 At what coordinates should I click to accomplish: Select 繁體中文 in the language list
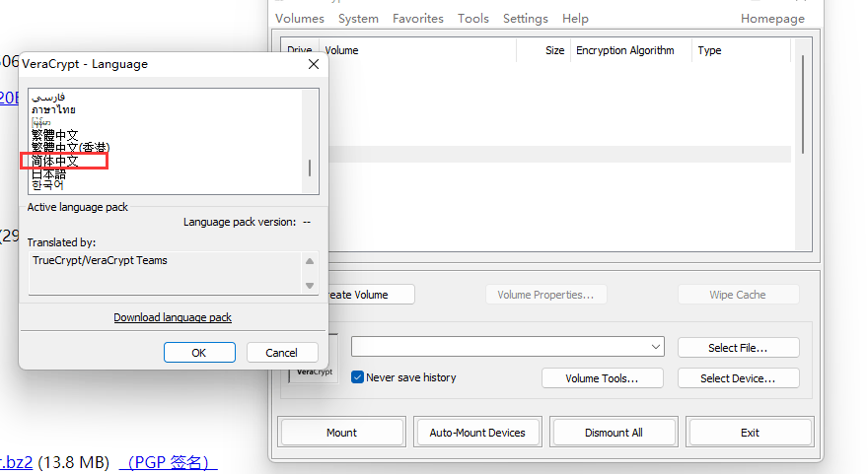tap(55, 134)
